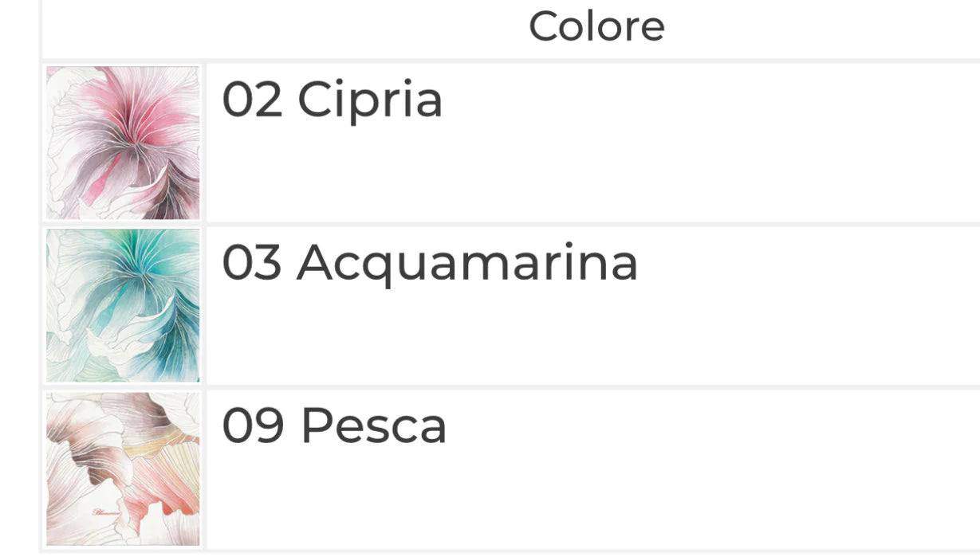The width and height of the screenshot is (980, 557).
Task: Click the "Colore" column header
Action: tap(596, 26)
